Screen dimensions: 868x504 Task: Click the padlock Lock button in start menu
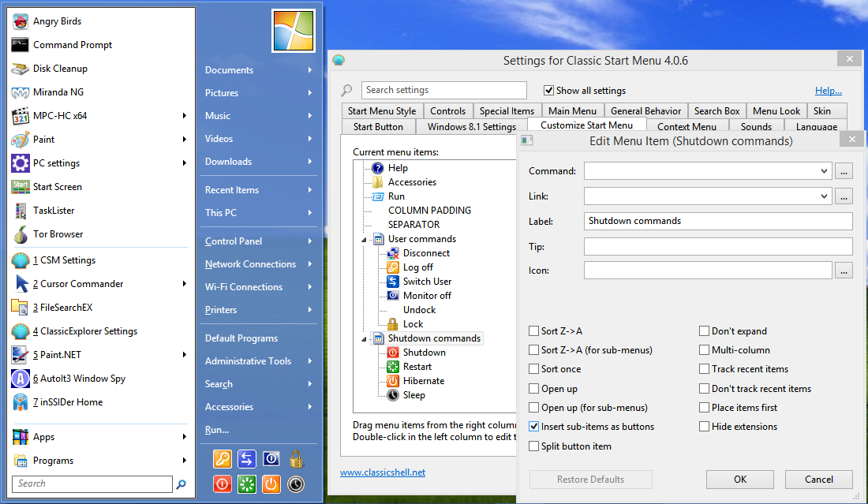pos(296,459)
